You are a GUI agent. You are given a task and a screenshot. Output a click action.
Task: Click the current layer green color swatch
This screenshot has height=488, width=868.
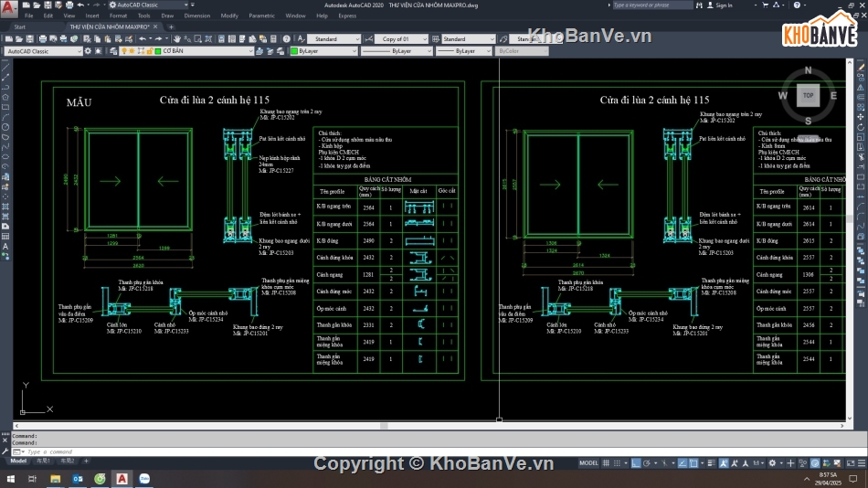coord(158,51)
